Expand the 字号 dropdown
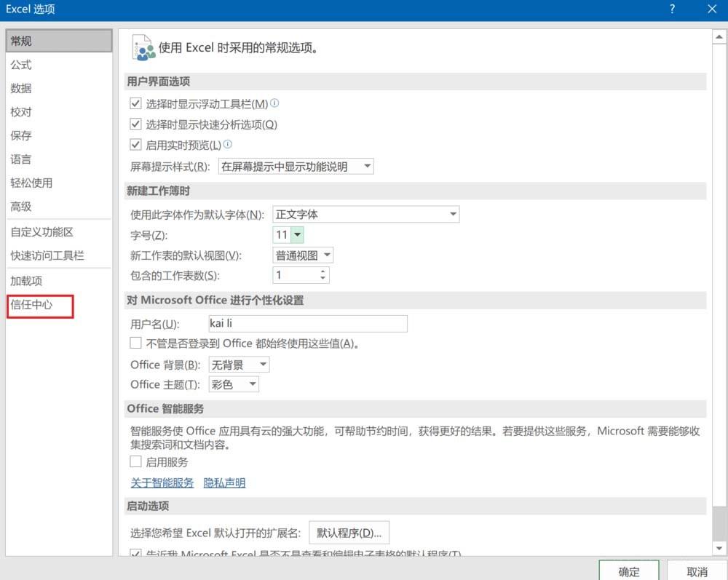 298,234
